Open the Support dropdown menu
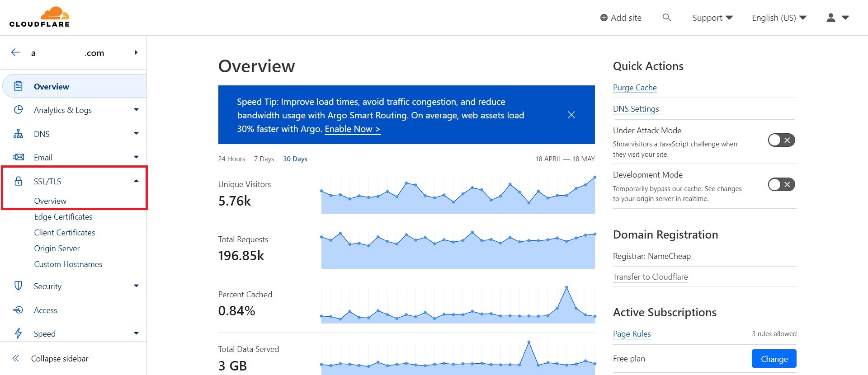Screen dimensions: 868x375 [712, 18]
